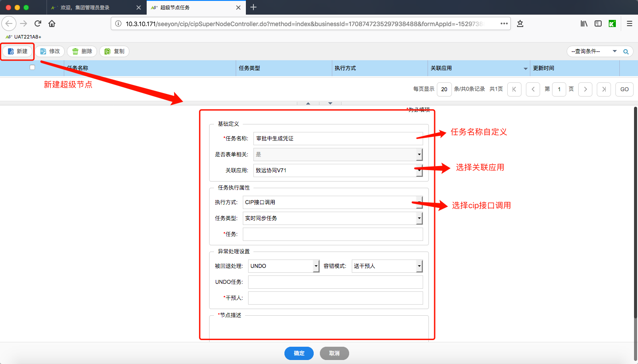Viewport: 638px width, 364px height.
Task: Click the 节点描述 text area
Action: point(319,330)
